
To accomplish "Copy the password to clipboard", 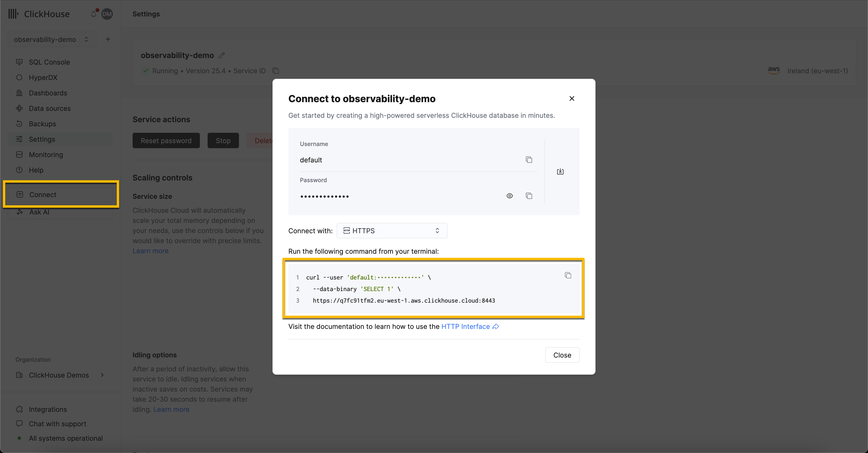I will click(x=529, y=196).
